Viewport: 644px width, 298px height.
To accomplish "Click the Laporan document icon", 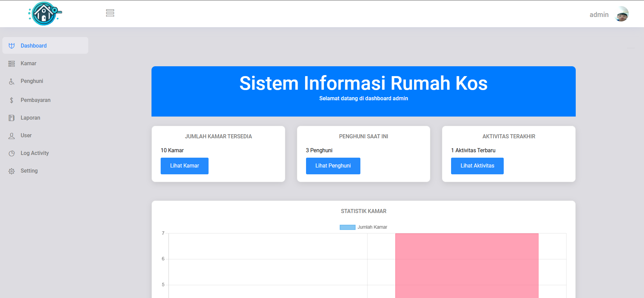I will coord(12,118).
